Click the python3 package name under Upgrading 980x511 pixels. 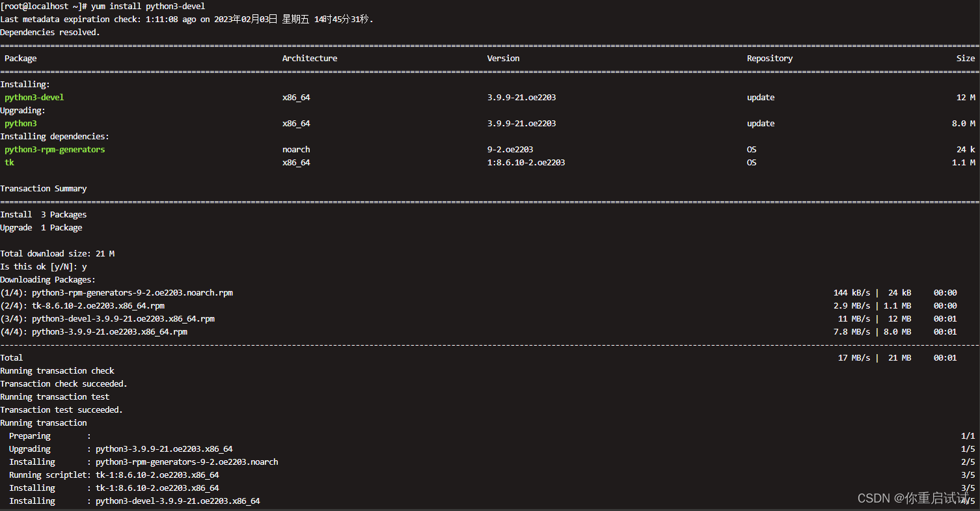point(20,123)
